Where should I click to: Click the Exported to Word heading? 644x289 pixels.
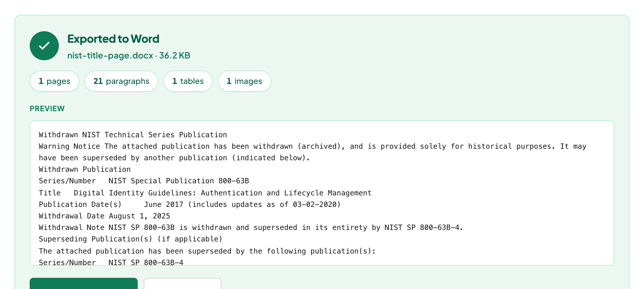point(113,39)
